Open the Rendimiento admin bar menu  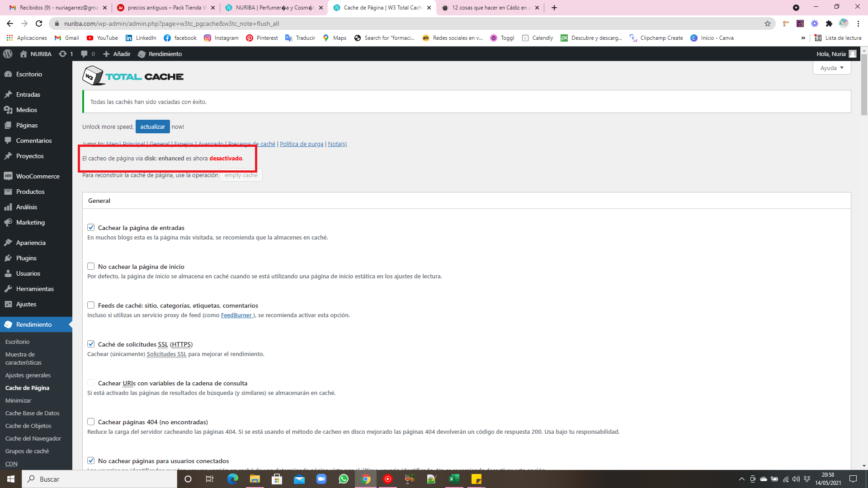[160, 54]
